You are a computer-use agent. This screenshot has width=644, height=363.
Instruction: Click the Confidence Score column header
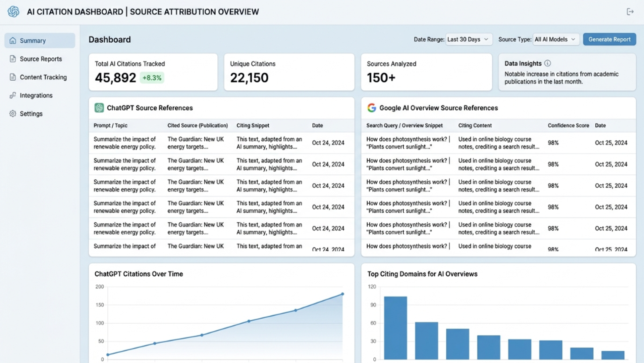tap(568, 125)
